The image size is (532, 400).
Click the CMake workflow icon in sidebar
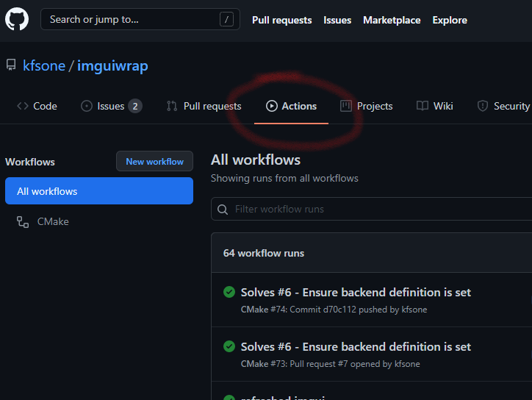pos(23,222)
